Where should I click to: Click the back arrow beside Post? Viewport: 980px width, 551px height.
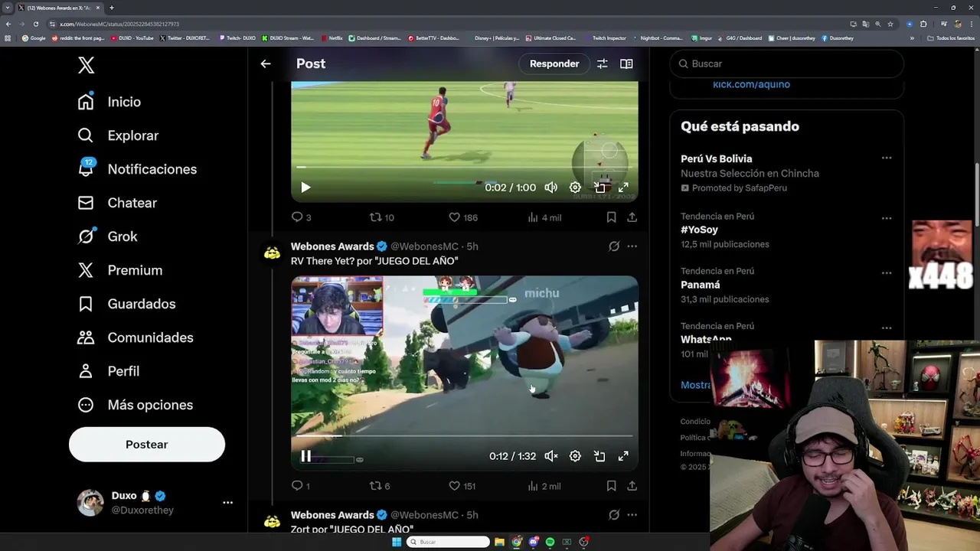[x=266, y=64]
